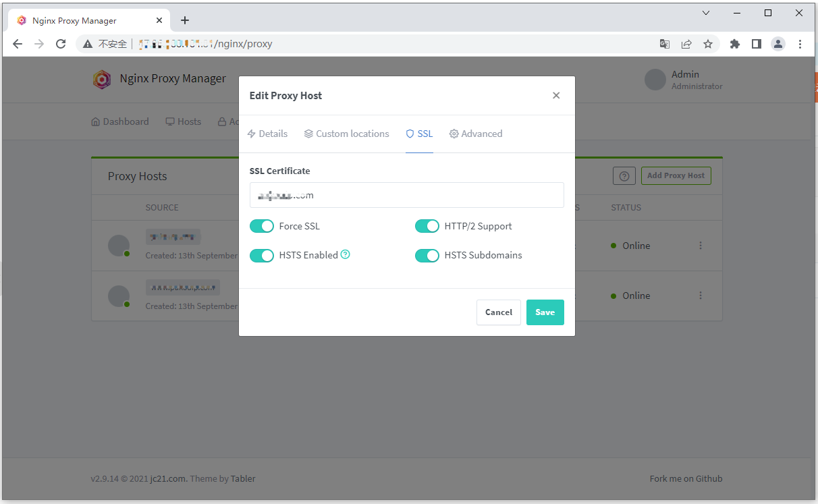Click the translate page icon
The image size is (818, 504).
(665, 44)
